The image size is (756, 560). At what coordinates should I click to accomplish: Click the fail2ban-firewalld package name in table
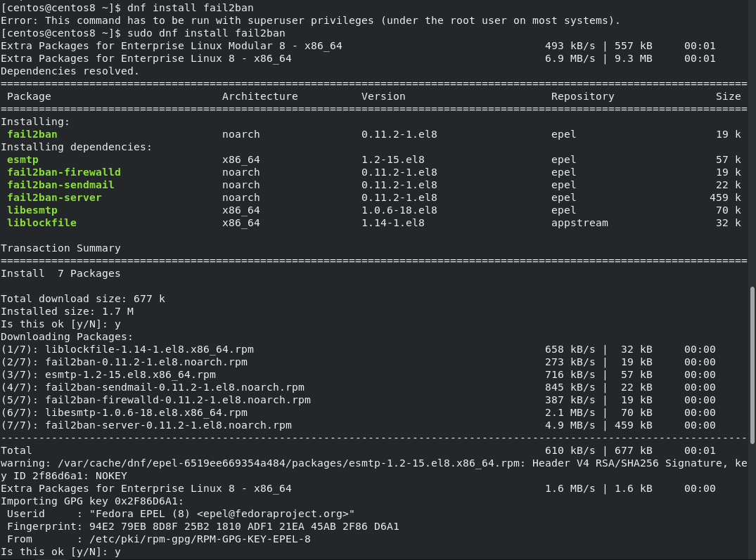click(64, 172)
